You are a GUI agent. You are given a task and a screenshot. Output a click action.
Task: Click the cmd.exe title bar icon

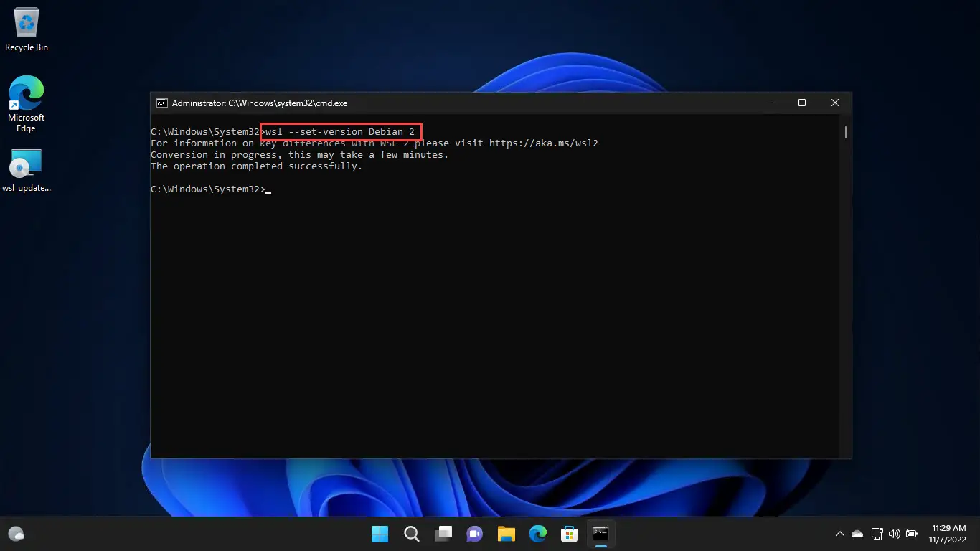[x=162, y=103]
